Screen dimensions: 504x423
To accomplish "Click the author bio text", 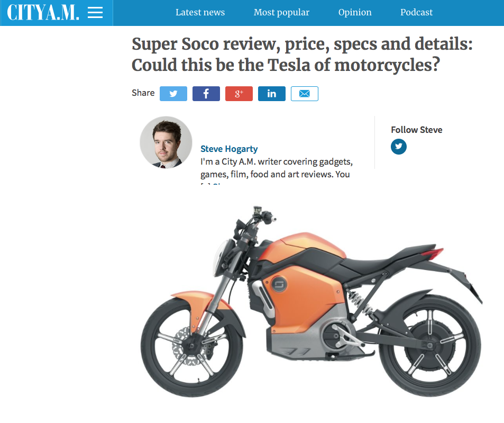I will tap(277, 168).
